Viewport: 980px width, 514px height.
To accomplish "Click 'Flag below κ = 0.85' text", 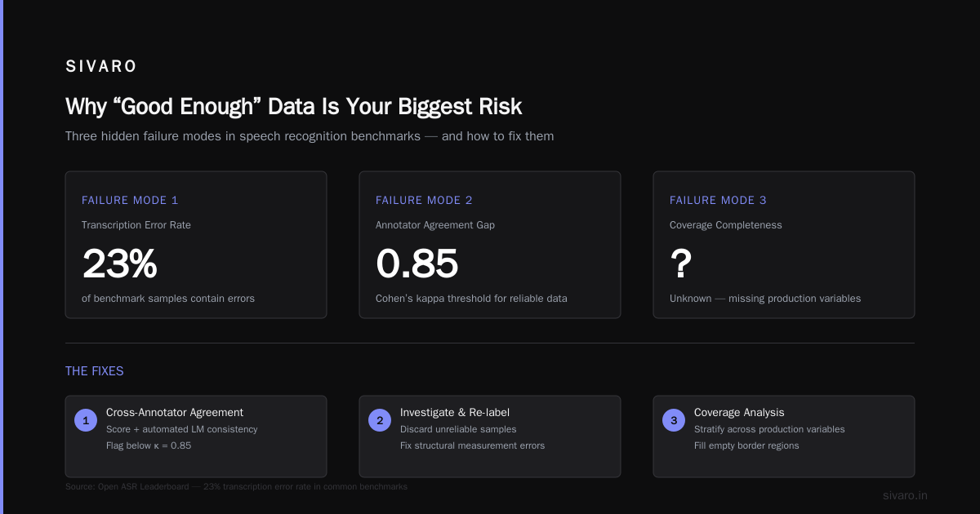I will tap(149, 445).
